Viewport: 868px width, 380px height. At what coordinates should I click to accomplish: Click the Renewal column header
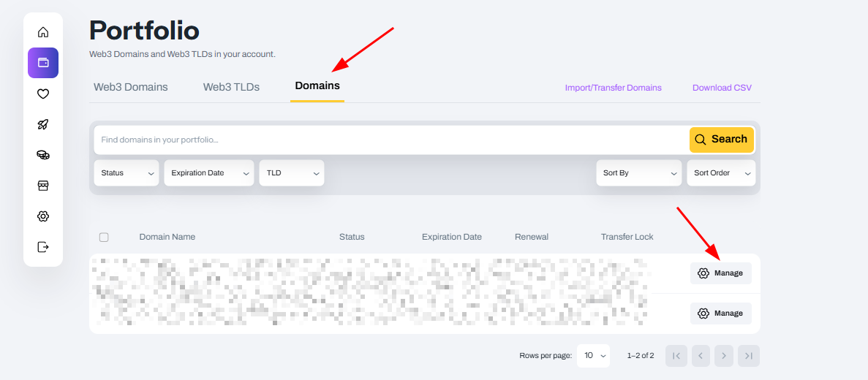pos(532,237)
